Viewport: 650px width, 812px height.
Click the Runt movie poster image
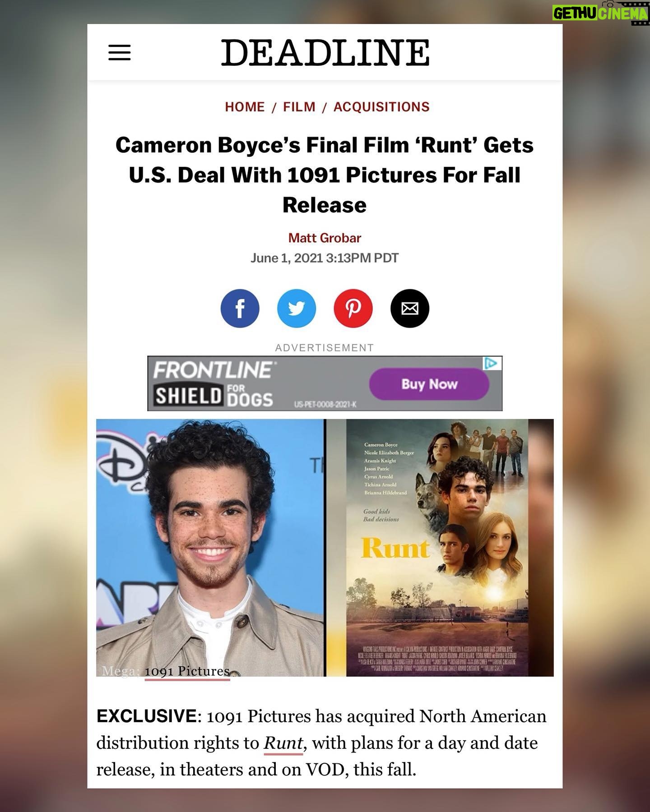tap(437, 548)
